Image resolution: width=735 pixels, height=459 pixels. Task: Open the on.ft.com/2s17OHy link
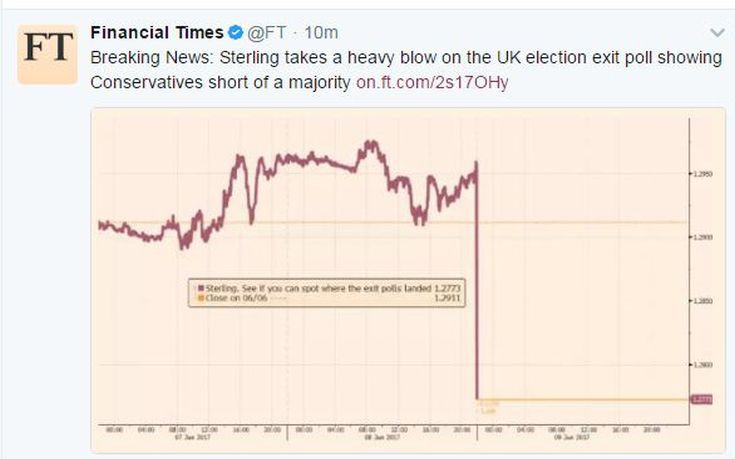(432, 82)
